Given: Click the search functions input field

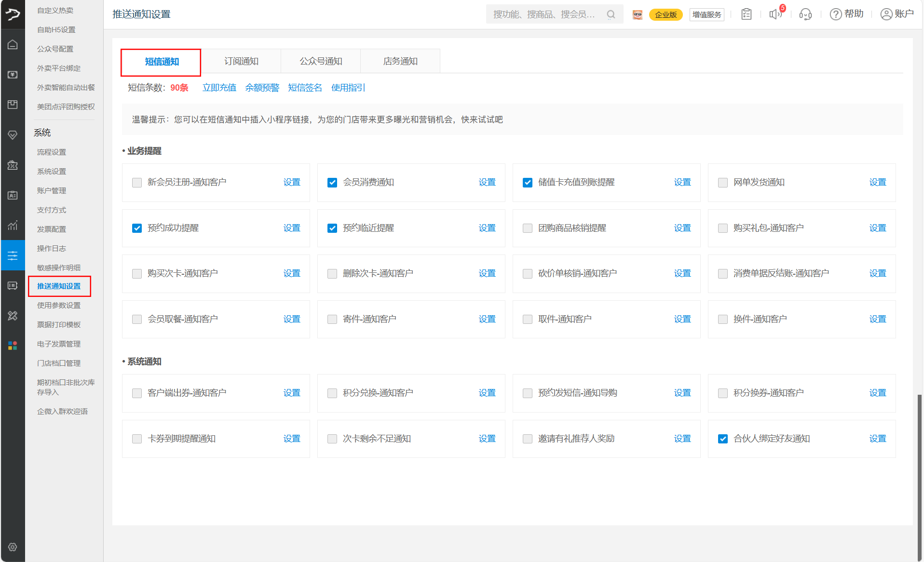Looking at the screenshot, I should click(545, 14).
